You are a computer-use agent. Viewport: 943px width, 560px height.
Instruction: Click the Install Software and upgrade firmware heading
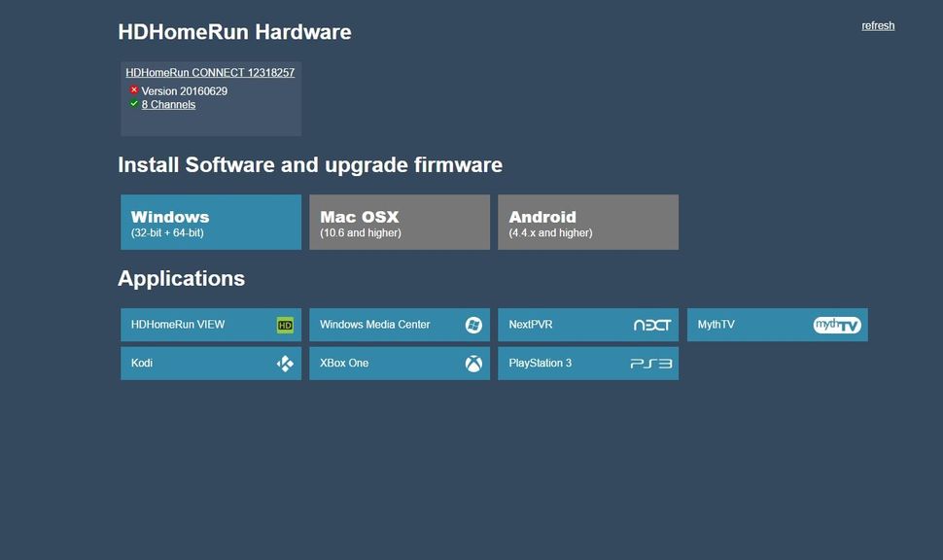pos(310,165)
